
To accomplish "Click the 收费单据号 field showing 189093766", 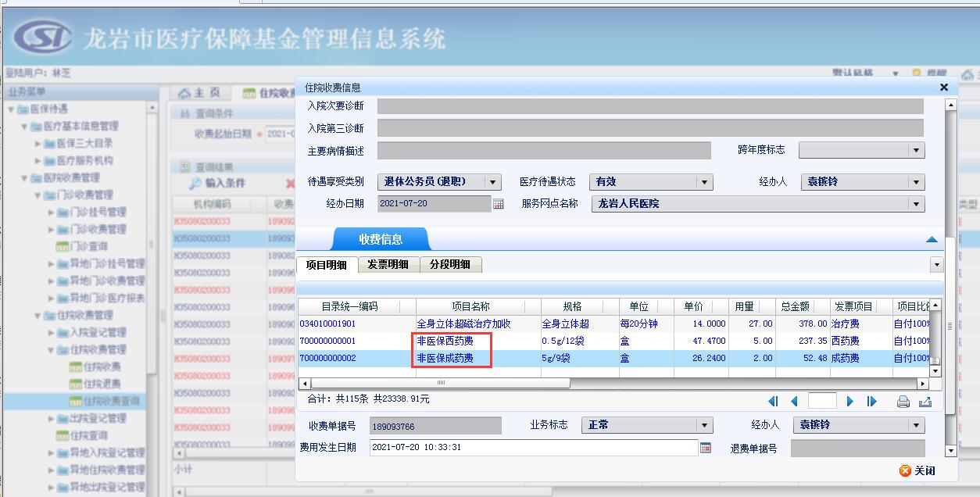I will pos(435,426).
